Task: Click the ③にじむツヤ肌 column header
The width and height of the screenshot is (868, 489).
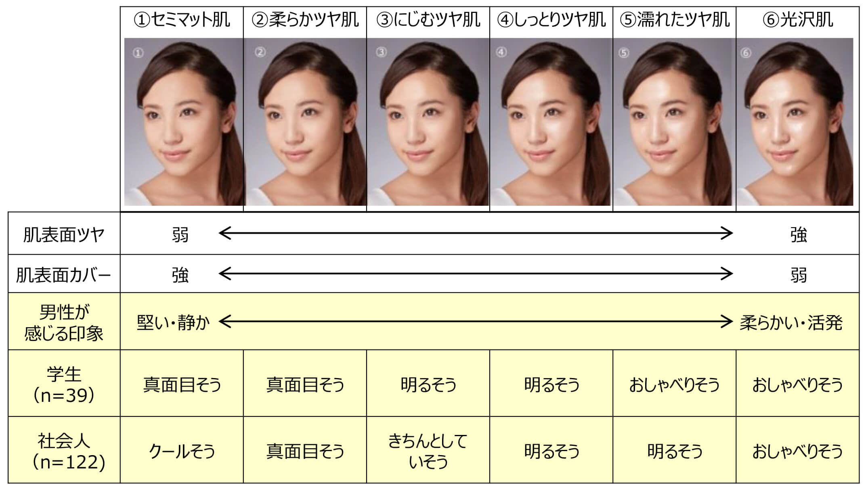Action: 428,20
